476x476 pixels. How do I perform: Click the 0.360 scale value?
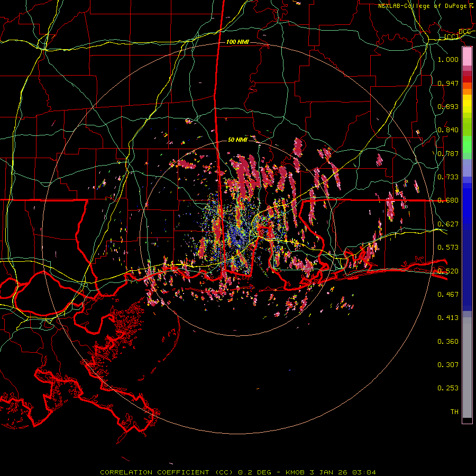[x=448, y=342]
